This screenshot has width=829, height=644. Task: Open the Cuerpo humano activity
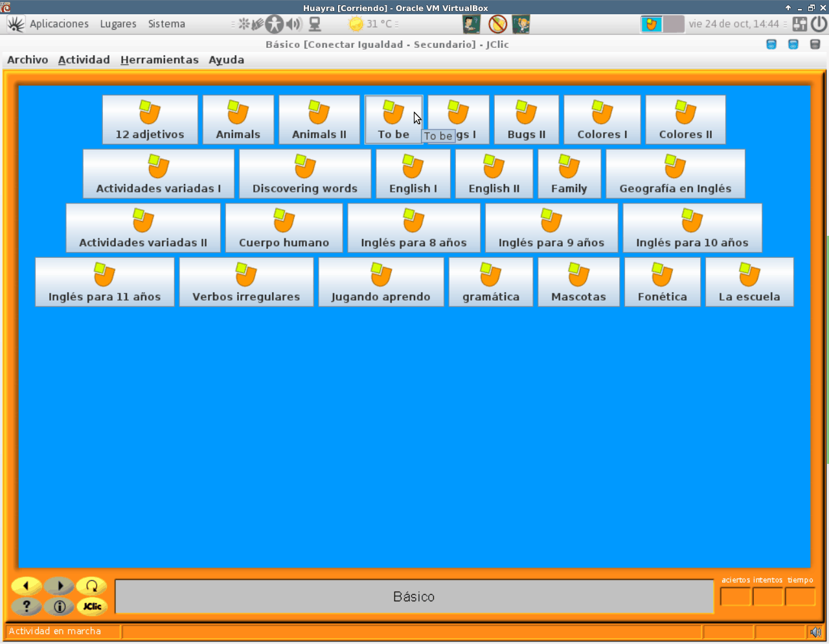pyautogui.click(x=284, y=228)
